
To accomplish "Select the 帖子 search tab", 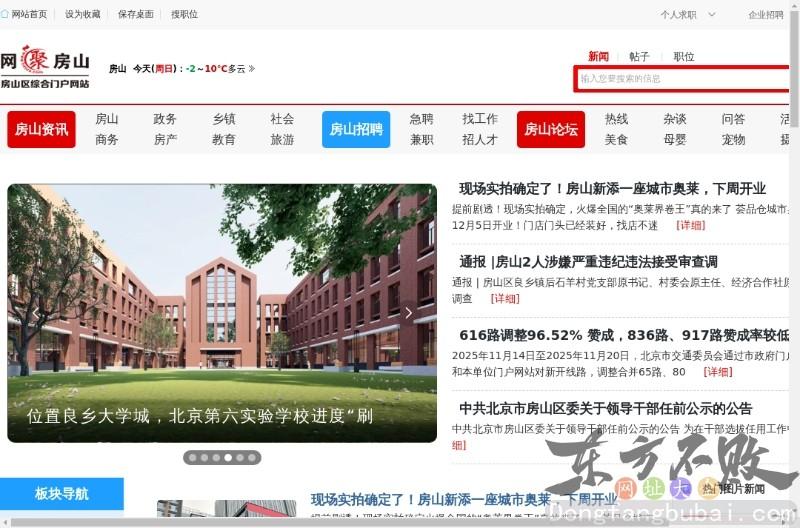I will coord(639,56).
